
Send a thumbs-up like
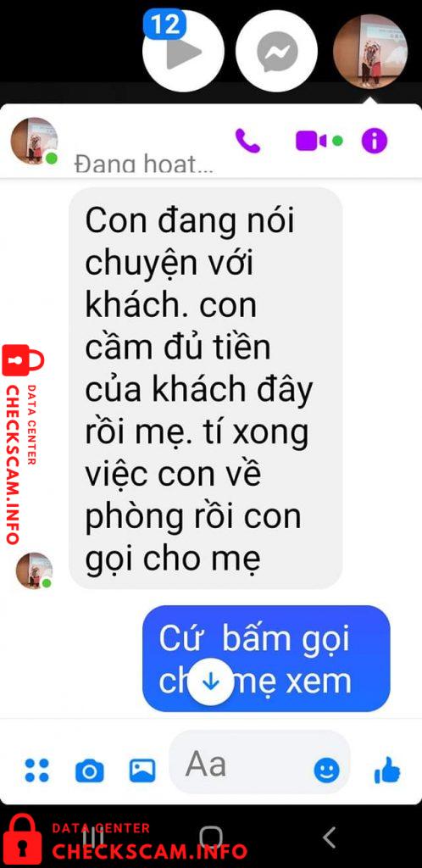(x=386, y=770)
